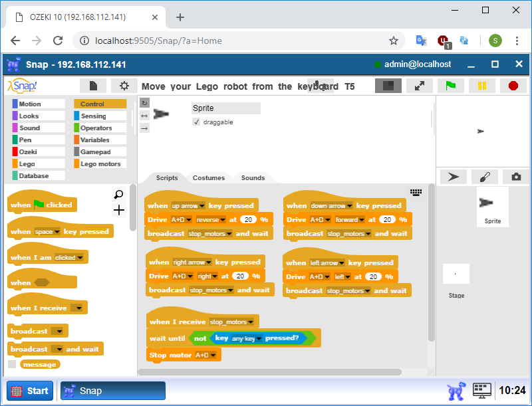Screen dimensions: 532x406
Task: Toggle the draggable checkbox
Action: (196, 122)
